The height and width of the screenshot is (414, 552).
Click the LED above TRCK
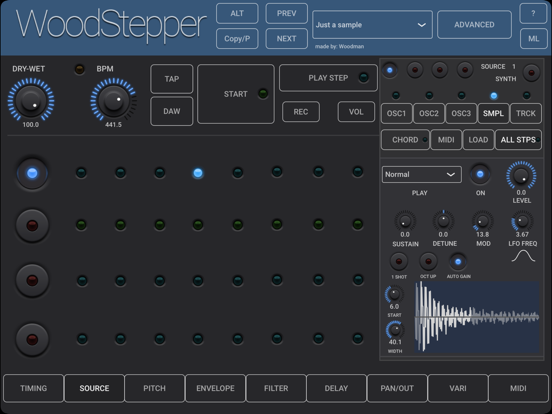click(526, 95)
